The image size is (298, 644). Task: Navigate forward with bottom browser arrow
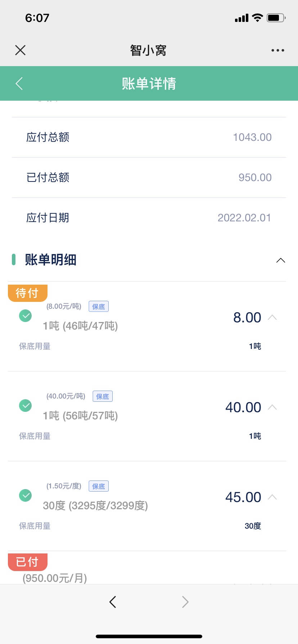pos(185,602)
